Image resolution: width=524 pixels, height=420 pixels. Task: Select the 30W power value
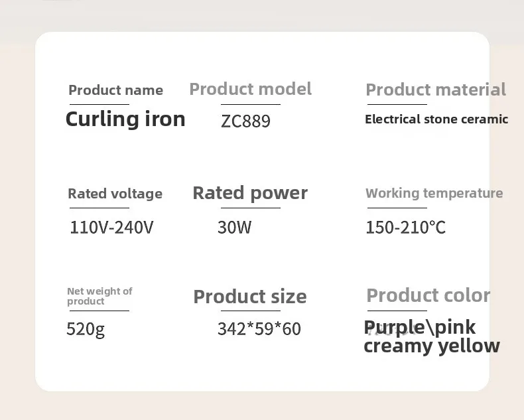pos(234,228)
